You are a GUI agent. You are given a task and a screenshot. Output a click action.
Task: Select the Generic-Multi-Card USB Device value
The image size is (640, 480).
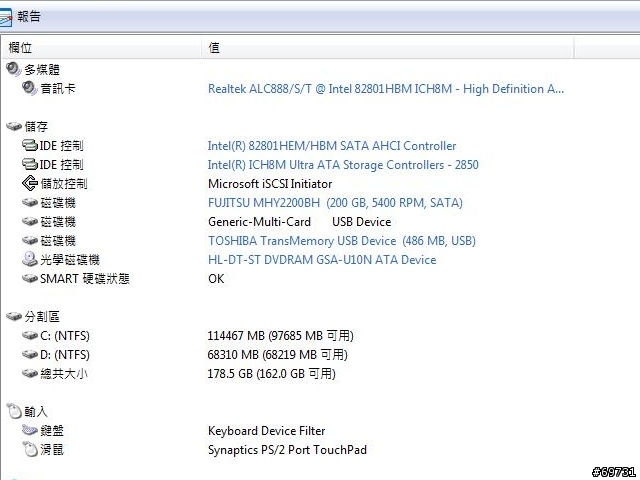pos(300,222)
